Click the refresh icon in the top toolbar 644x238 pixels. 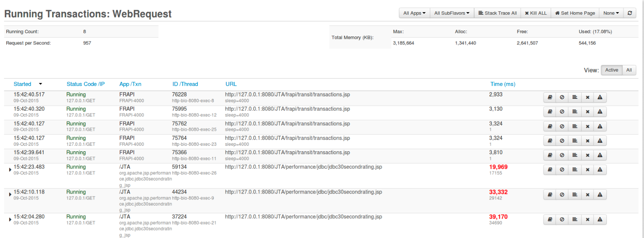pos(630,13)
